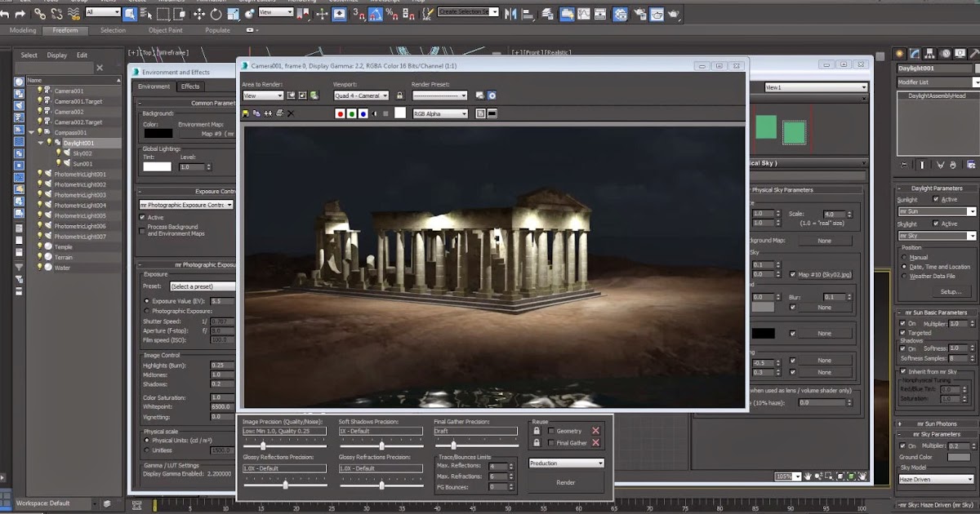Image resolution: width=980 pixels, height=514 pixels.
Task: Toggle Sunlight Active checkbox
Action: [x=936, y=199]
